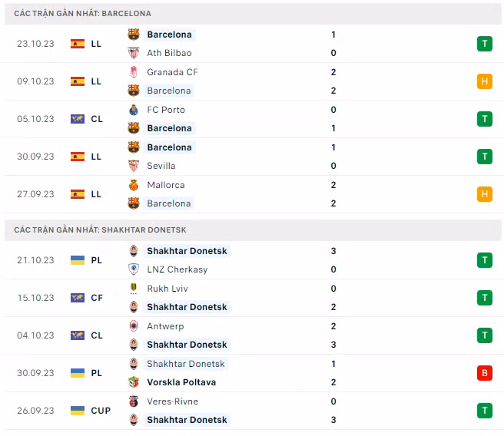Select the Barcelona recent matches header
The width and height of the screenshot is (504, 436).
tap(83, 14)
